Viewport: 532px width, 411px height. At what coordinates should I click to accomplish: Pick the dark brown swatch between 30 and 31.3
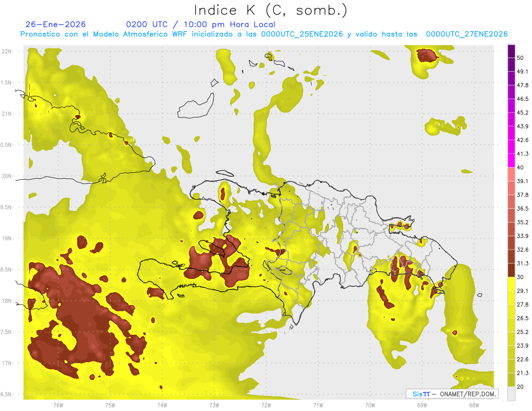coord(511,270)
